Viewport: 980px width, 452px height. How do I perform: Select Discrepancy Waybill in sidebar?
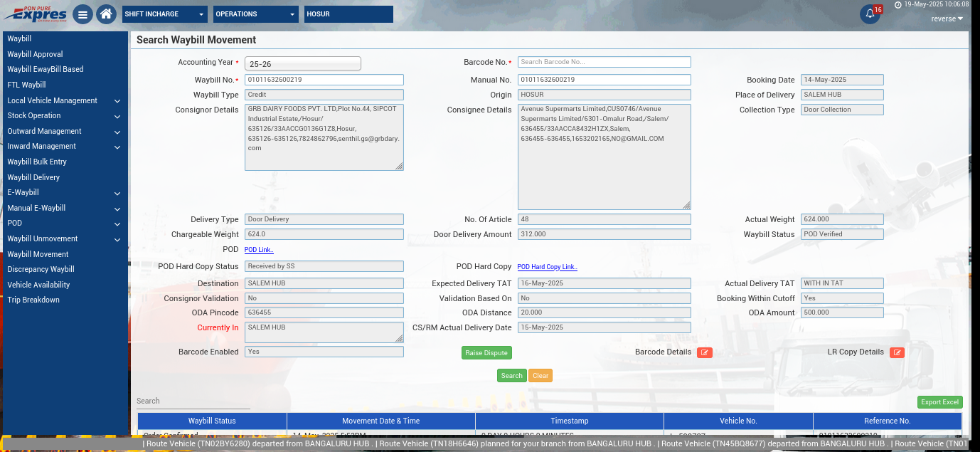coord(41,269)
